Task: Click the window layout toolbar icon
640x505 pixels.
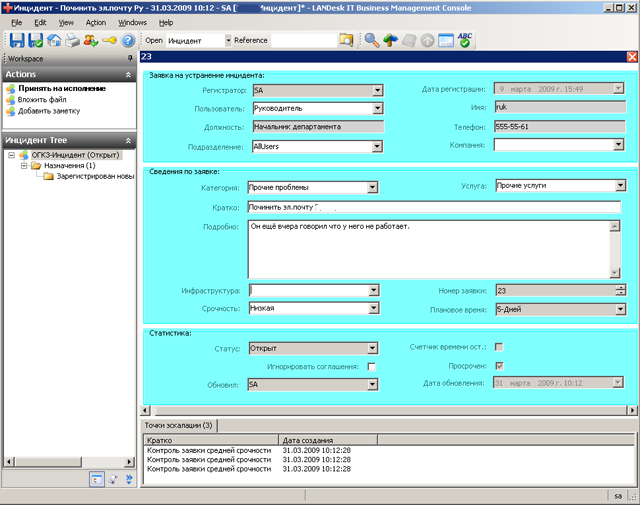Action: pyautogui.click(x=446, y=40)
